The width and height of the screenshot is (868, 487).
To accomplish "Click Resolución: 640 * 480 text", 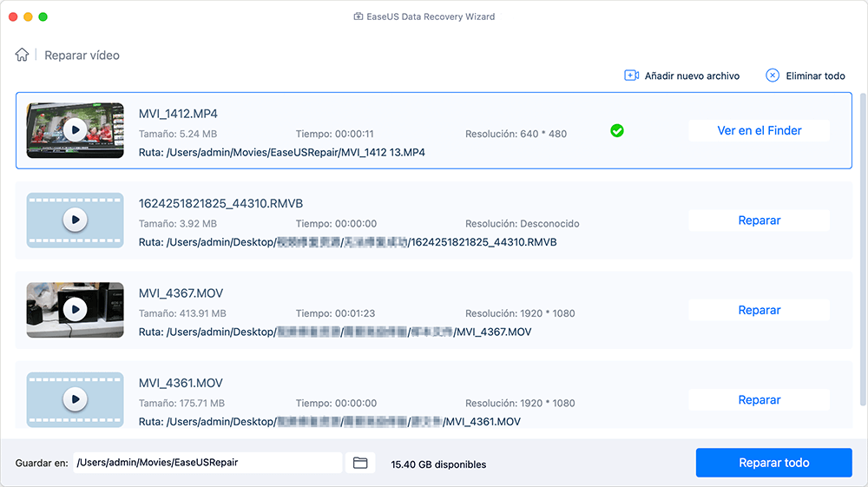I will (x=516, y=134).
